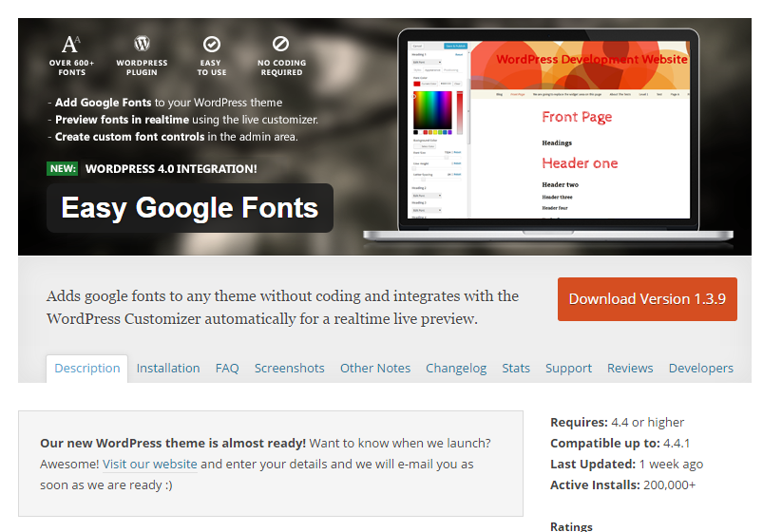Click the Easy To Use checkmark icon

[212, 44]
